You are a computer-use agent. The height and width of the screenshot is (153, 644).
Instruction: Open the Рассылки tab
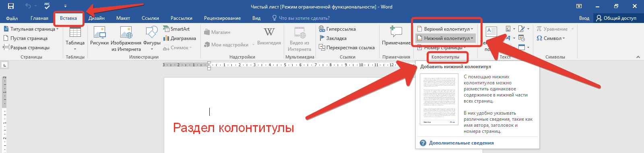(x=182, y=18)
